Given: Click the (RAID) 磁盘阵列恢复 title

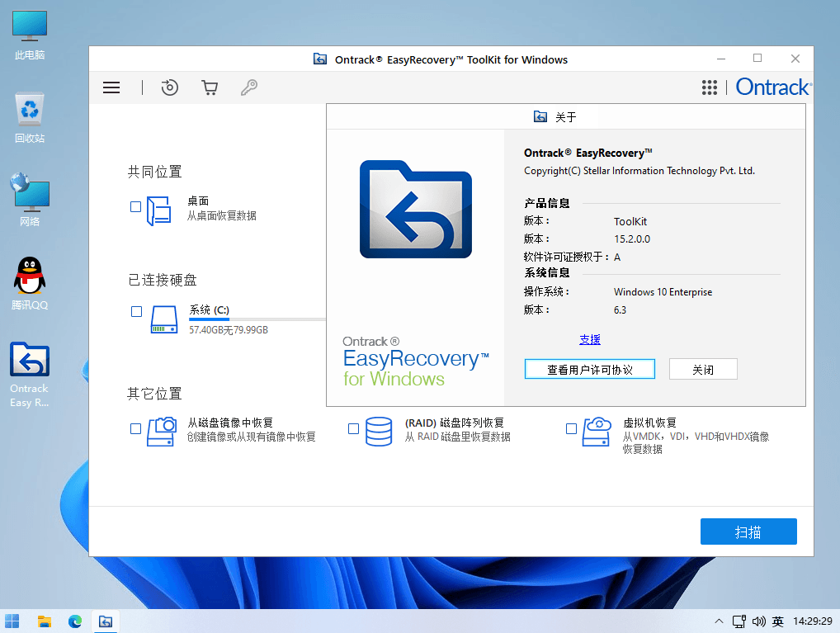Looking at the screenshot, I should pyautogui.click(x=455, y=423).
